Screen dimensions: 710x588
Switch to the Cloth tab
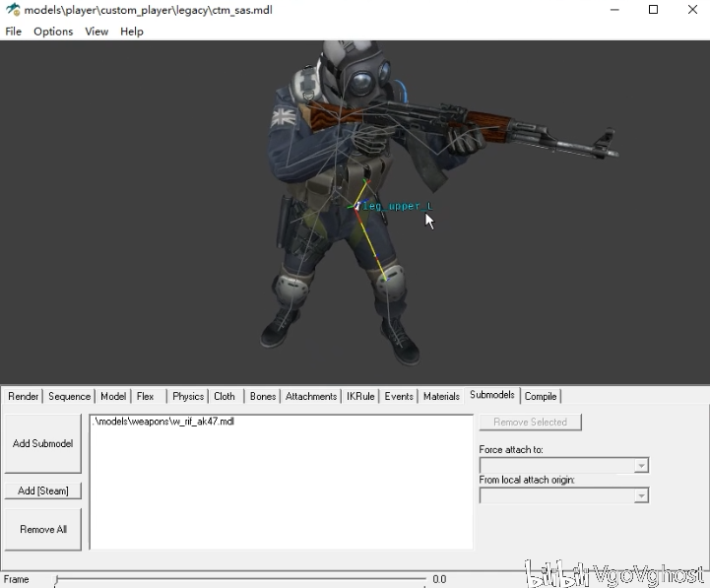225,396
